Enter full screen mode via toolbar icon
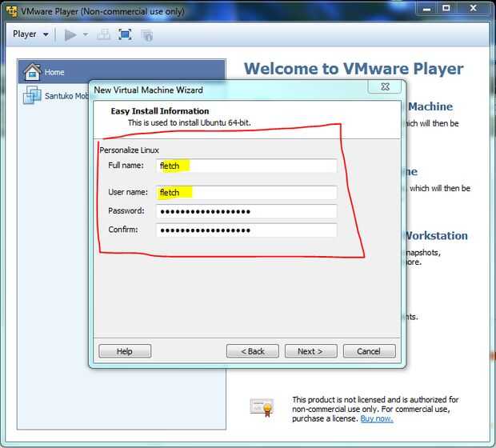The image size is (496, 448). click(125, 34)
